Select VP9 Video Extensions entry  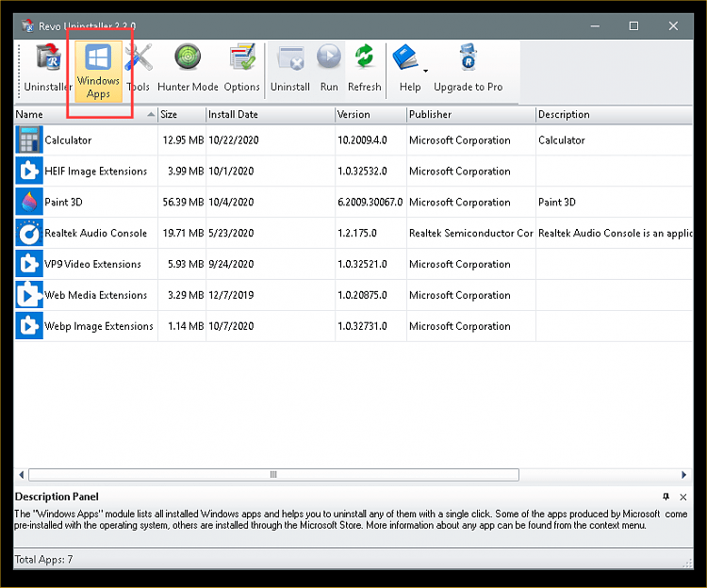point(93,264)
